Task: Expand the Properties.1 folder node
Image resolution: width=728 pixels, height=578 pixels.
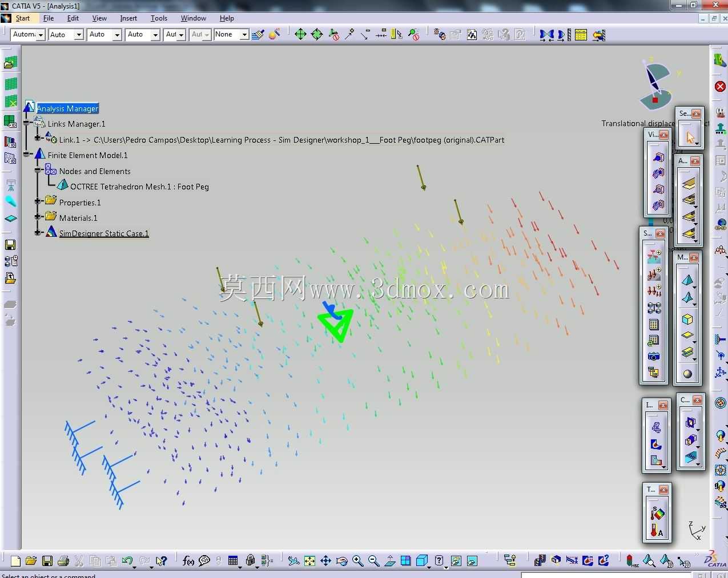Action: tap(38, 201)
